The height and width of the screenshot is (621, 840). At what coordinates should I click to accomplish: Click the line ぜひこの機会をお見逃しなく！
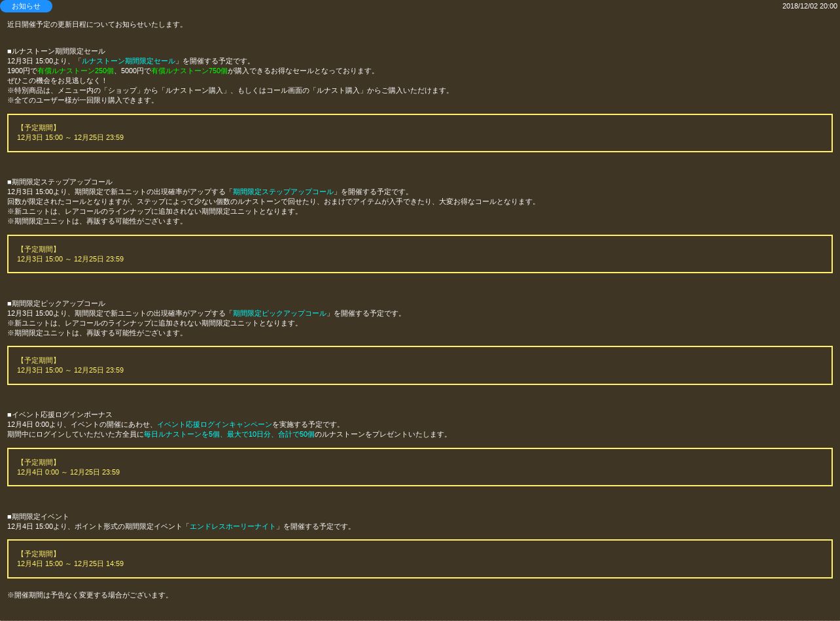[x=58, y=80]
